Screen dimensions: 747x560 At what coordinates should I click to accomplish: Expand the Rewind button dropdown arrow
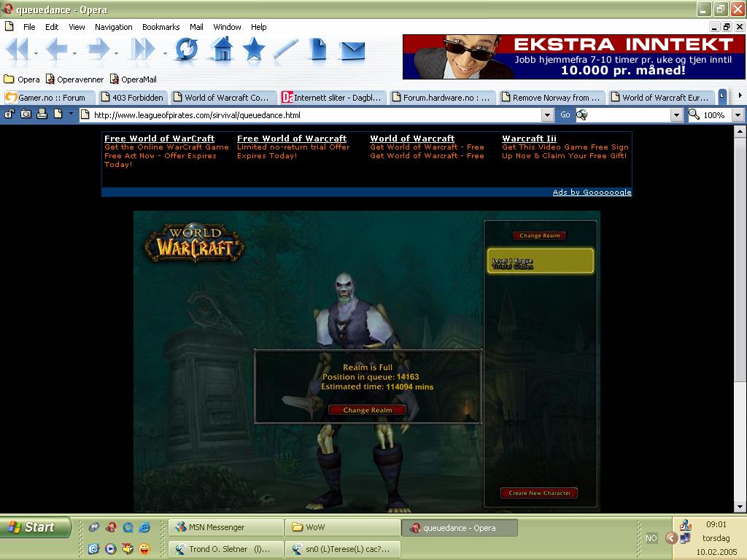(36, 53)
